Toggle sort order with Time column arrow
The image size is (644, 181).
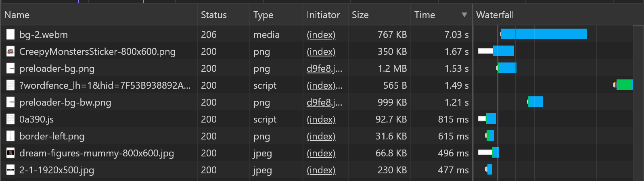464,15
